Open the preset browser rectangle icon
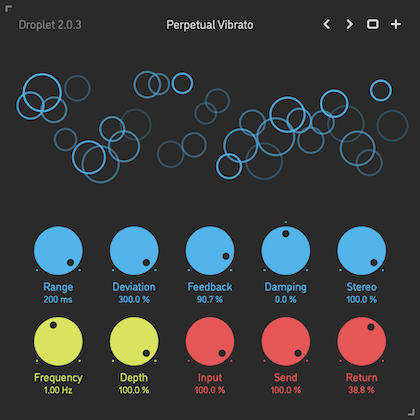This screenshot has height=420, width=420. 373,24
